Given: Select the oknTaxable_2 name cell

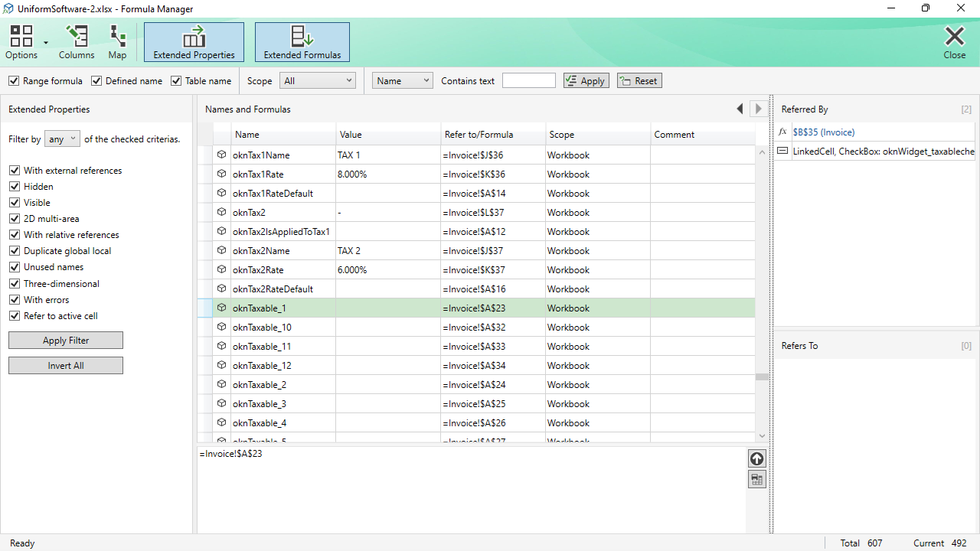Looking at the screenshot, I should (283, 384).
